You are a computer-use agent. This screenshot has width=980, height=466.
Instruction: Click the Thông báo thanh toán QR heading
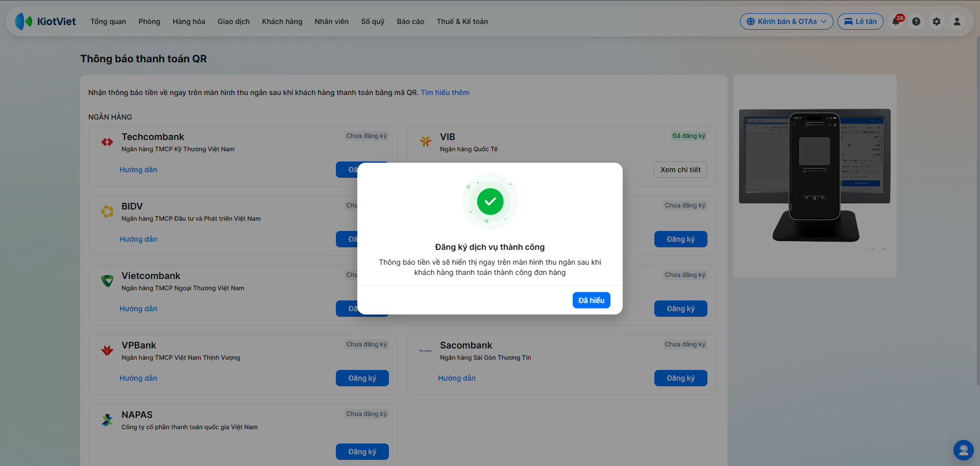pos(143,59)
